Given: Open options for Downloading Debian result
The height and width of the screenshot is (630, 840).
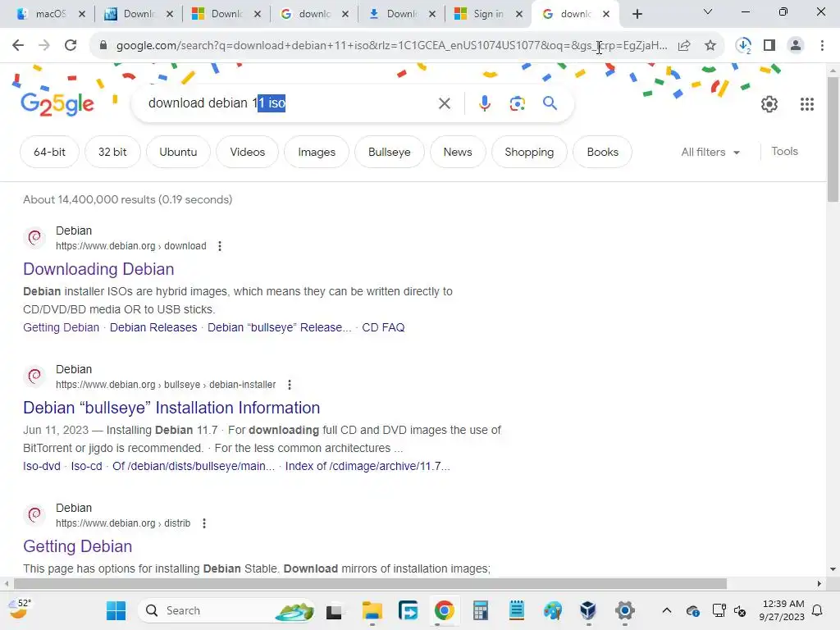Looking at the screenshot, I should [x=220, y=246].
